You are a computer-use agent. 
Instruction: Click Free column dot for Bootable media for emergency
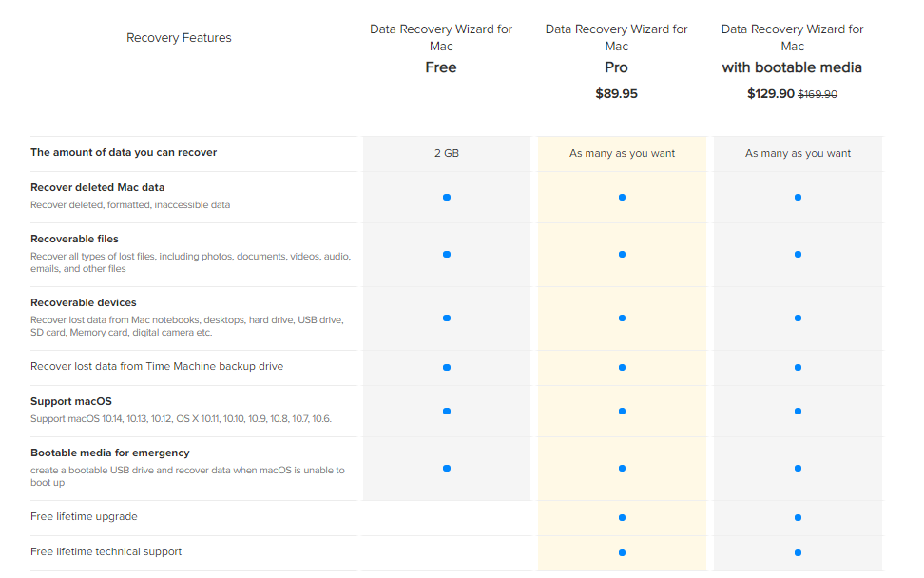(447, 469)
